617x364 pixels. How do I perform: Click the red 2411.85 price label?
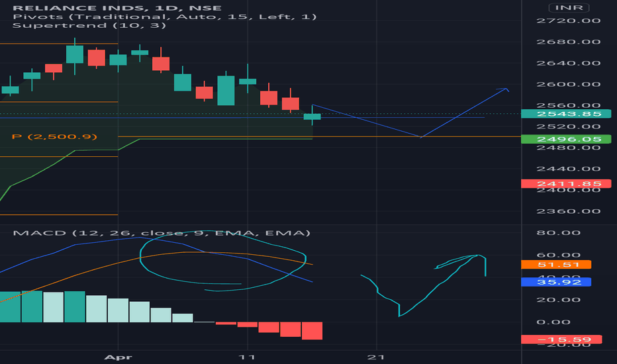click(566, 184)
